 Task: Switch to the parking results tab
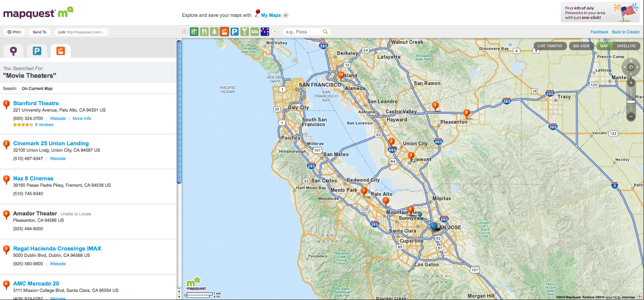pyautogui.click(x=37, y=51)
